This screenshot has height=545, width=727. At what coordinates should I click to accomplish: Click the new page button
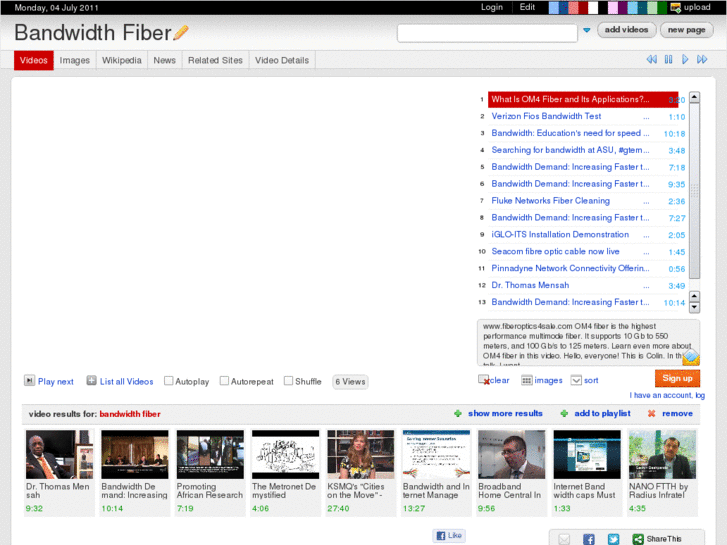(686, 30)
